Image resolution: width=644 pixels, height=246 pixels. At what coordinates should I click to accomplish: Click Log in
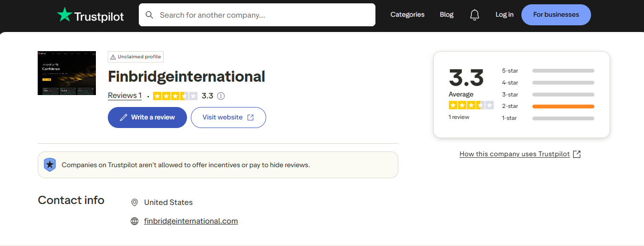[504, 15]
